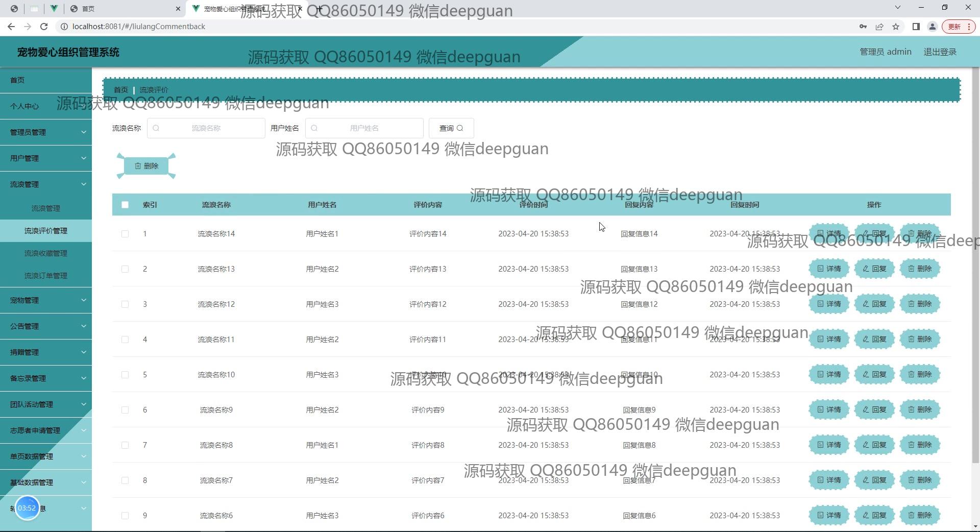Open 详情 for row 流浪名称12
This screenshot has height=532, width=980.
pyautogui.click(x=829, y=304)
